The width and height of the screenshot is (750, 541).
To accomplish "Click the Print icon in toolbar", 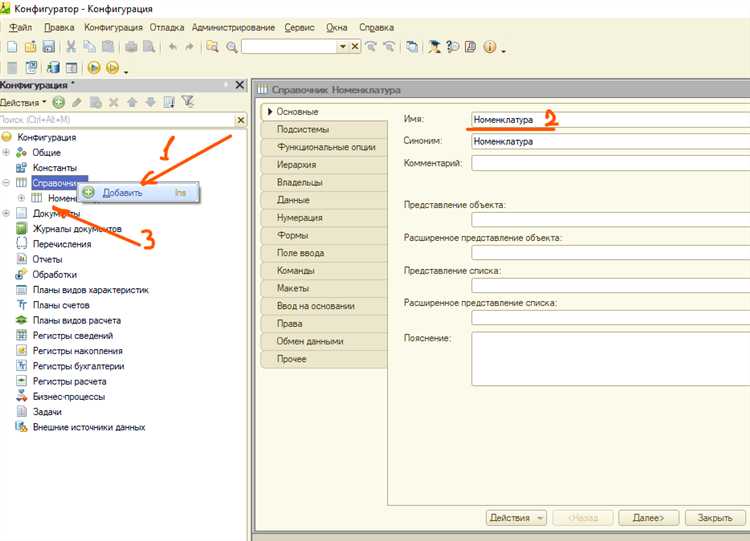I will point(131,46).
